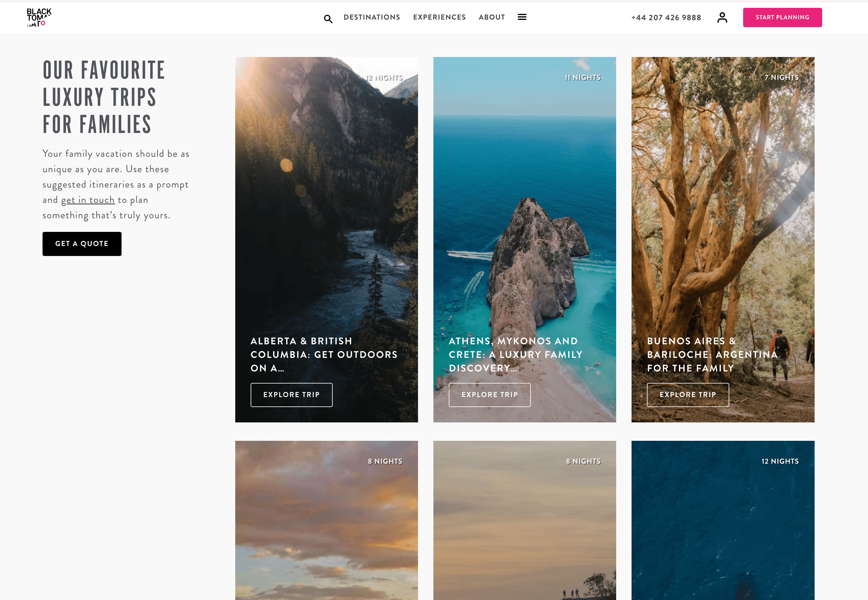Click the Black Tomato logo

(39, 17)
